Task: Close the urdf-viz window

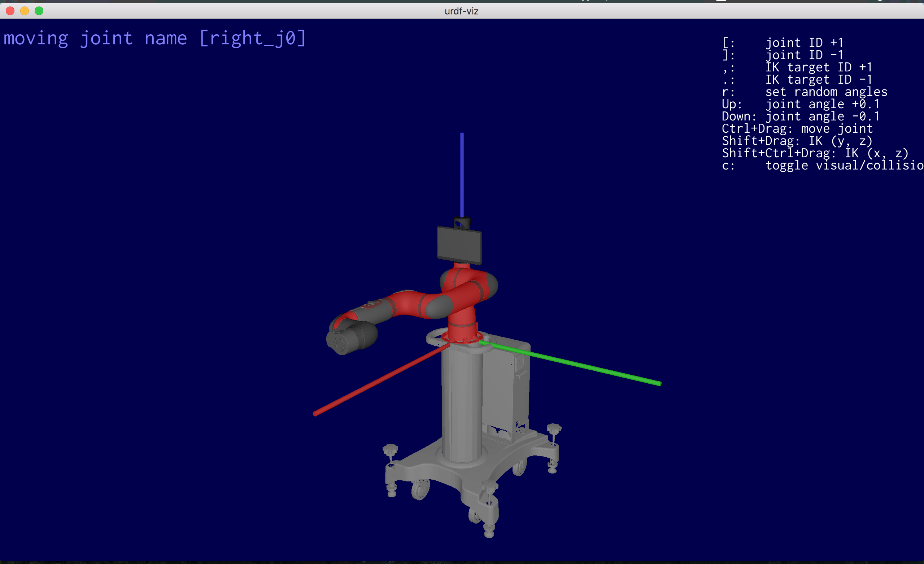Action: (x=10, y=11)
